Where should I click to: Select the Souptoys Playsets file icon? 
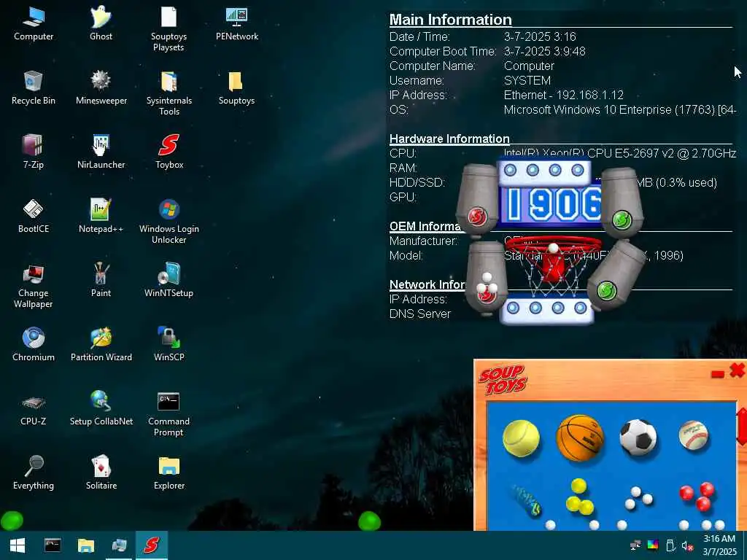pos(169,28)
